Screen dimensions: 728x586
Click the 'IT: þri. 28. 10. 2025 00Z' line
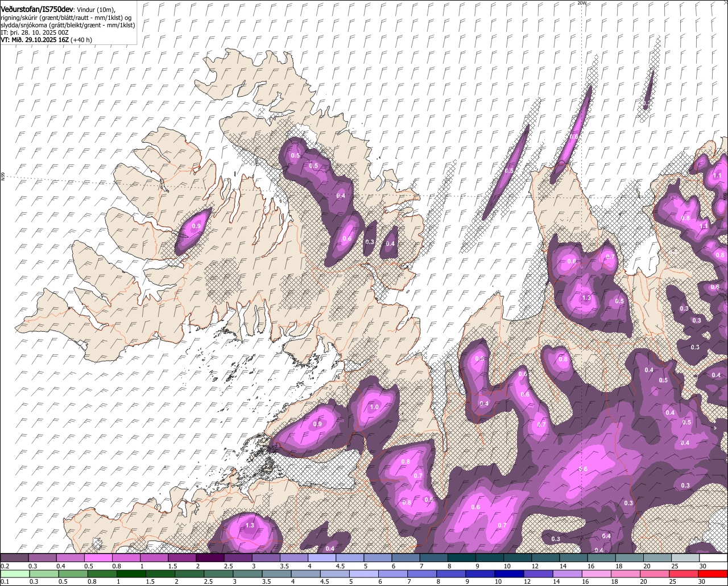coord(35,32)
